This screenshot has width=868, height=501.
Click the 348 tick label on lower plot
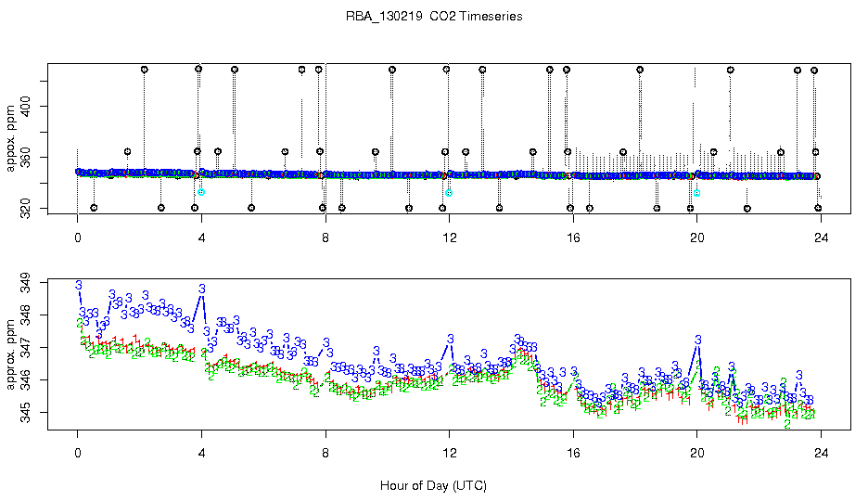coord(26,315)
